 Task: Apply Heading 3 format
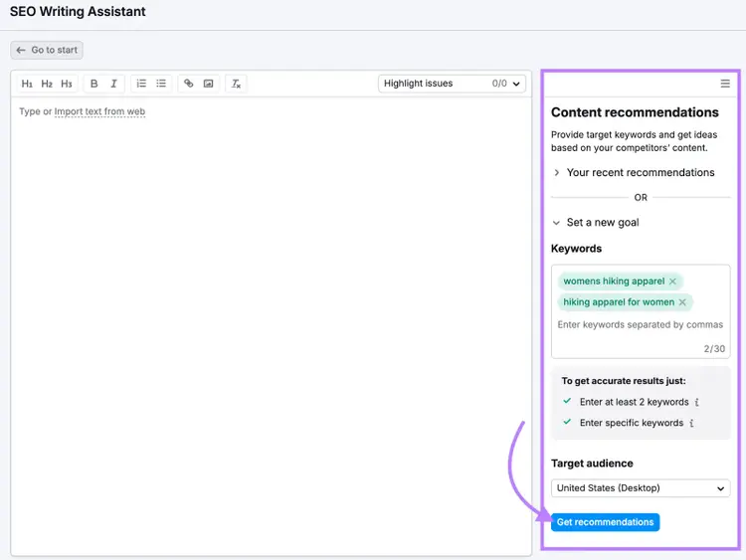(66, 84)
